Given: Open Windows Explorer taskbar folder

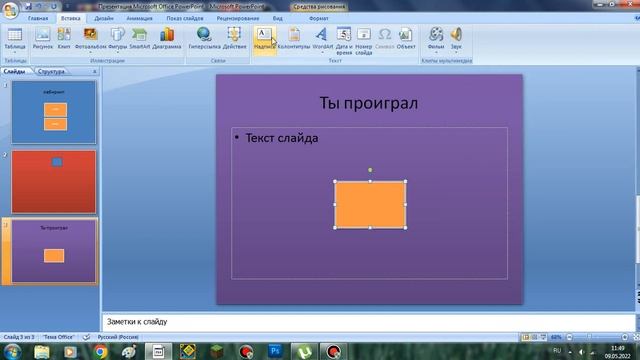Looking at the screenshot, I should (x=42, y=351).
